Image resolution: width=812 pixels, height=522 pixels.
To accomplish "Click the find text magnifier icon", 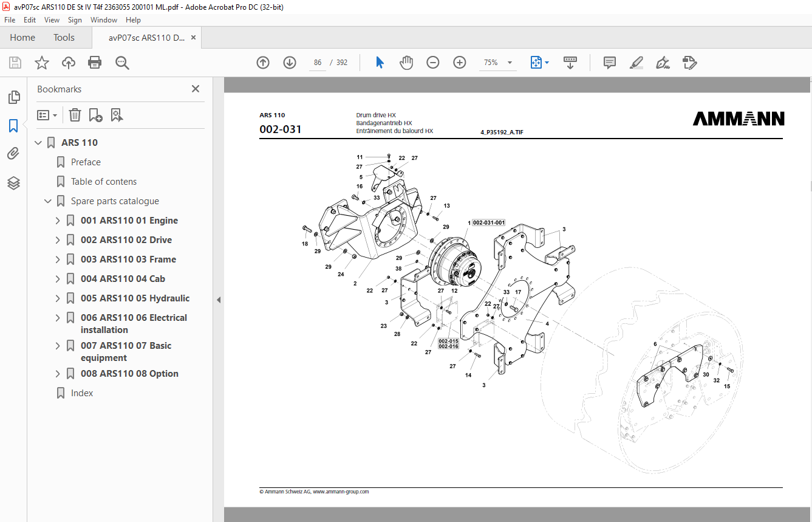I will [122, 63].
